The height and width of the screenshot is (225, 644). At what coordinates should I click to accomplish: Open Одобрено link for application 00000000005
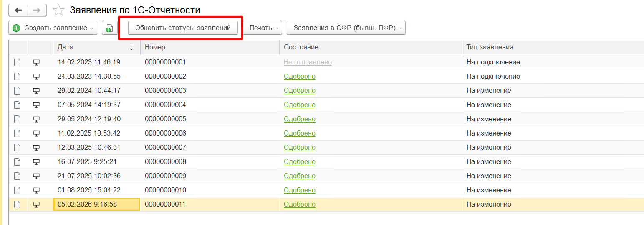[x=300, y=119]
